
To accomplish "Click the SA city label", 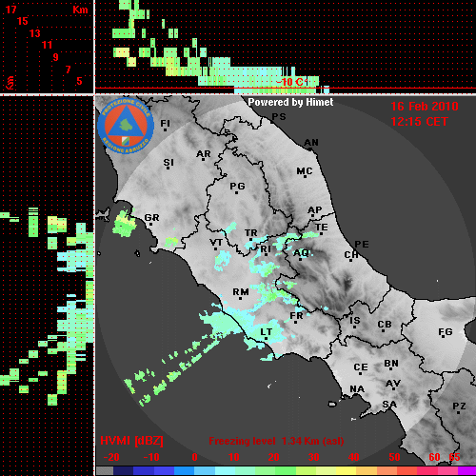I will pyautogui.click(x=389, y=405).
